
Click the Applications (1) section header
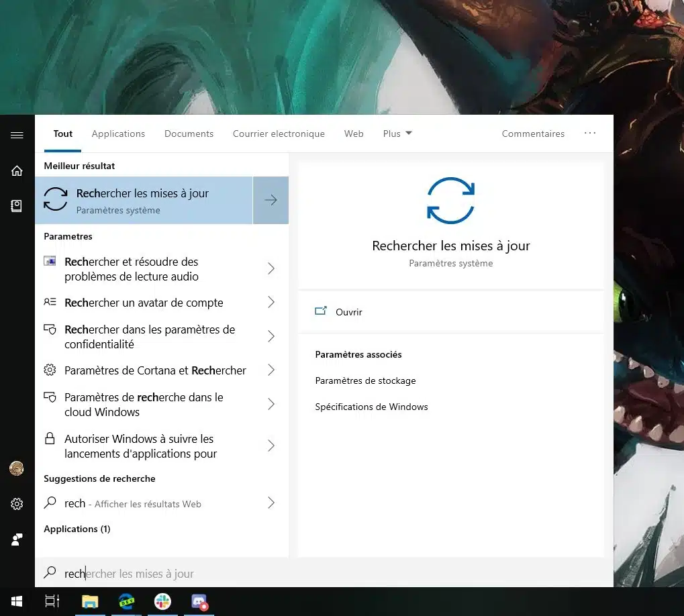77,529
